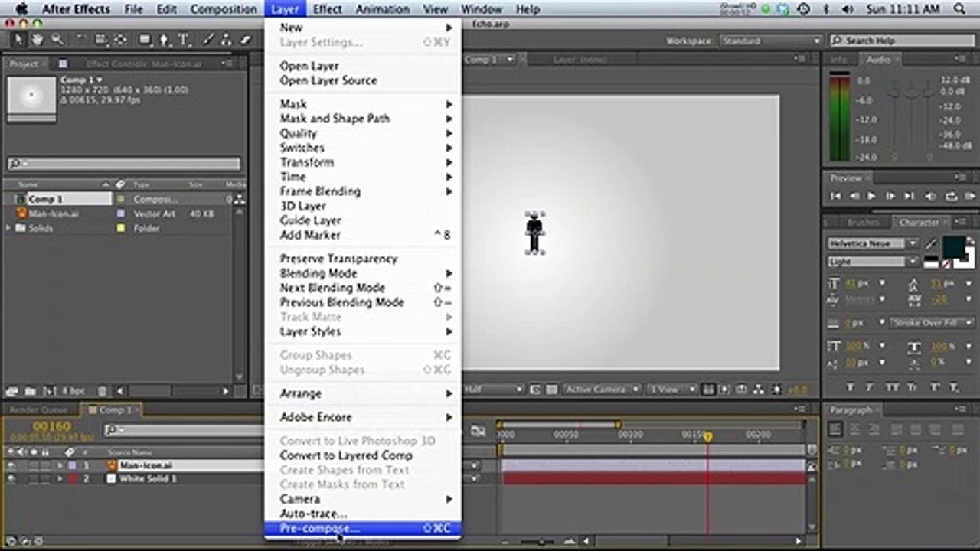Select the Pan Behind tool
Viewport: 980px width, 551px height.
click(x=120, y=40)
